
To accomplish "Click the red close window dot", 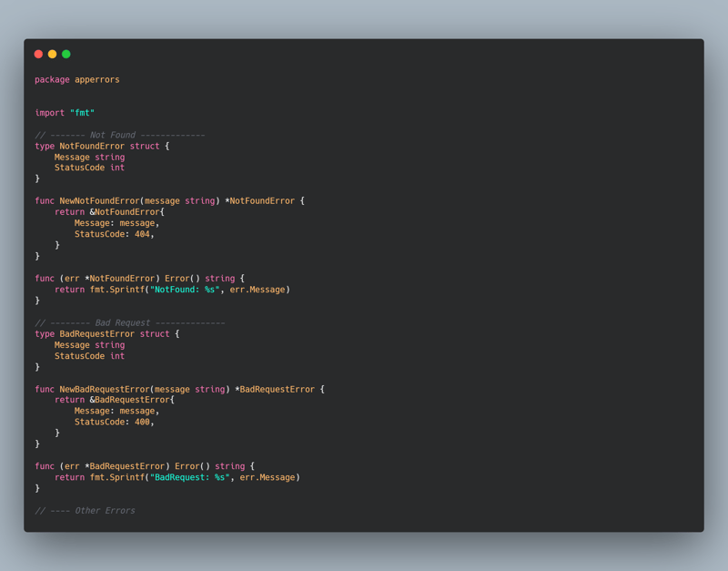I will pos(38,54).
